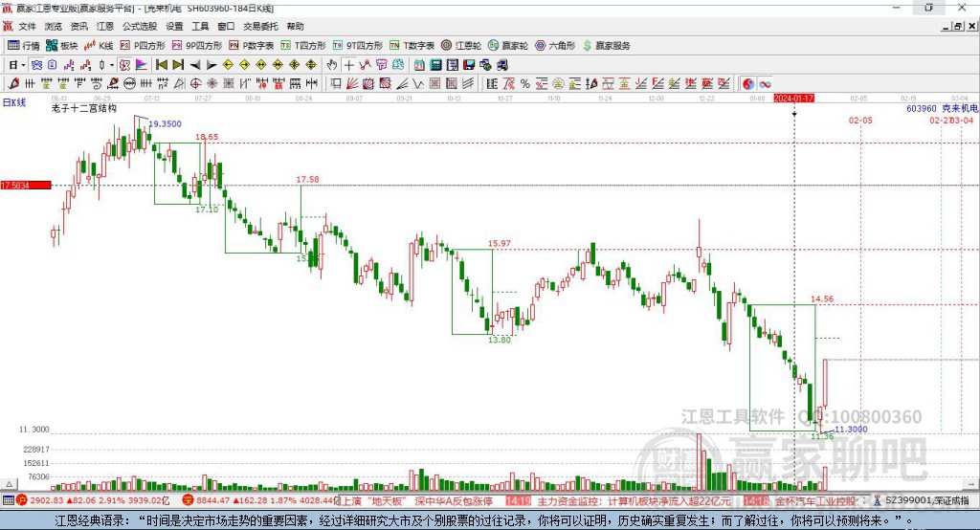Open the 板块 sector view
This screenshot has height=530, width=980.
(x=61, y=46)
